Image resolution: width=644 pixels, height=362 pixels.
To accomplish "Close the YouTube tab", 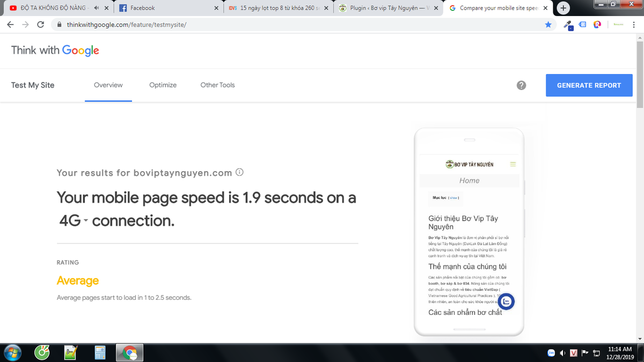I will pos(107,8).
